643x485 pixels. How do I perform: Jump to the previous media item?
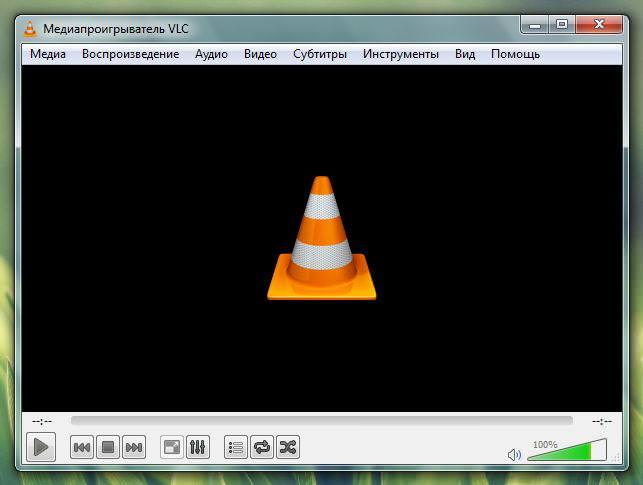click(x=82, y=447)
